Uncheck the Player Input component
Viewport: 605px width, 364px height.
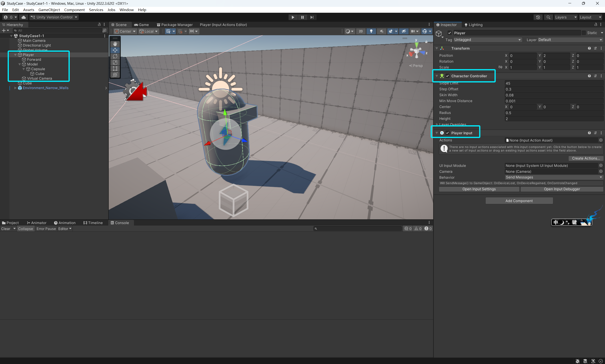click(448, 133)
